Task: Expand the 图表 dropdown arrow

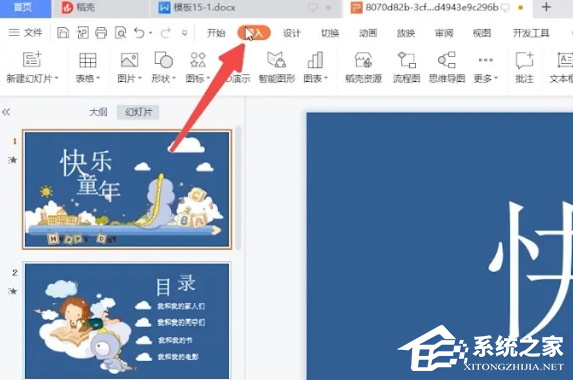Action: (326, 78)
